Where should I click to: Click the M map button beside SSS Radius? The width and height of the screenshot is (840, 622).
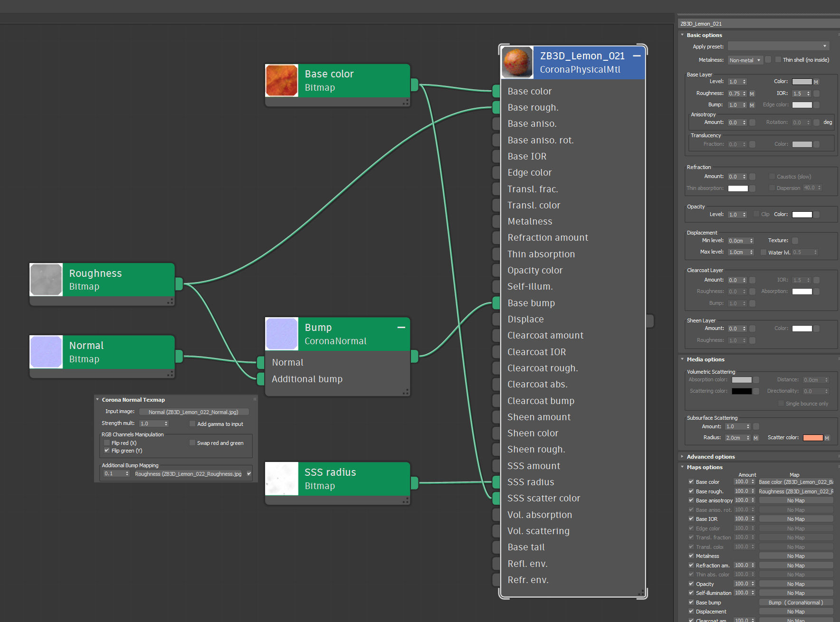click(756, 438)
